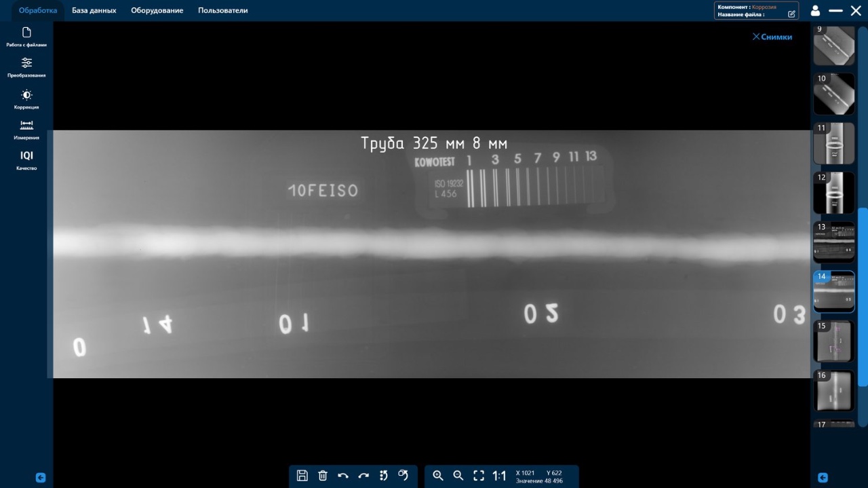
Task: Click the Y 622 coordinate readout
Action: (554, 473)
